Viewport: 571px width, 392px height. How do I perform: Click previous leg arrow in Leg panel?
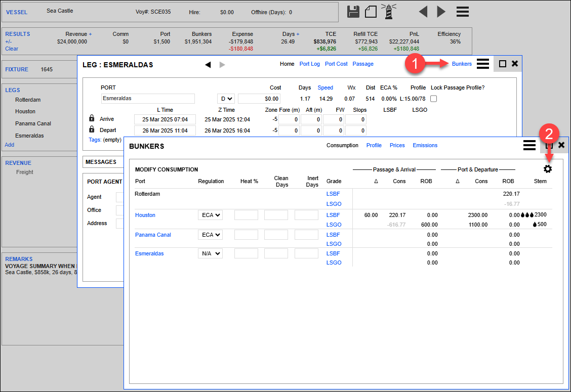[208, 64]
